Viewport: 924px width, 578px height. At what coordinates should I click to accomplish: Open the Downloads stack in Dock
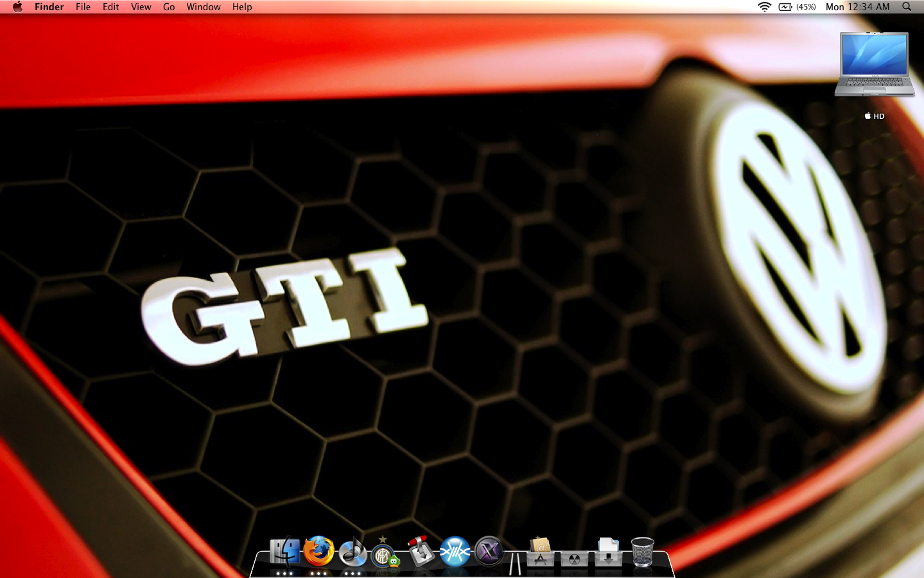click(608, 552)
